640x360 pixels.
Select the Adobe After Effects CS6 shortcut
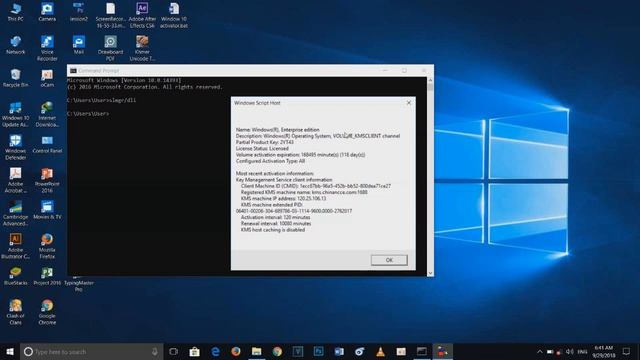click(142, 15)
